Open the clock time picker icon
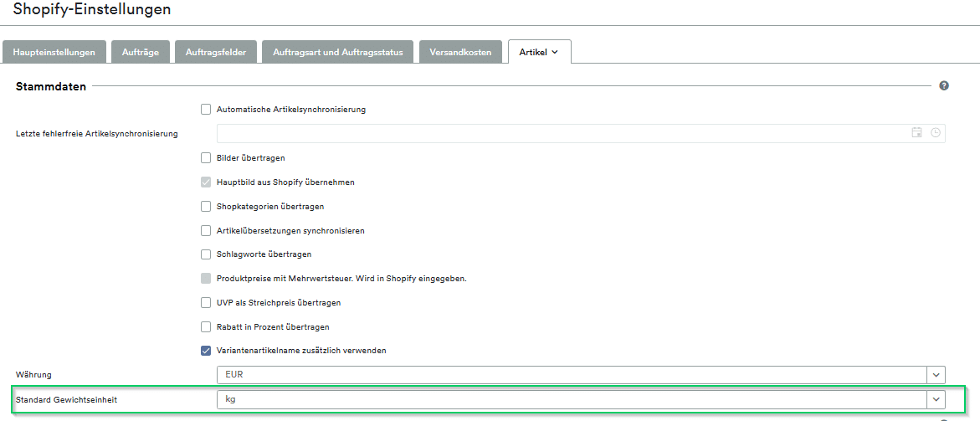Viewport: 980px width, 421px height. point(935,132)
